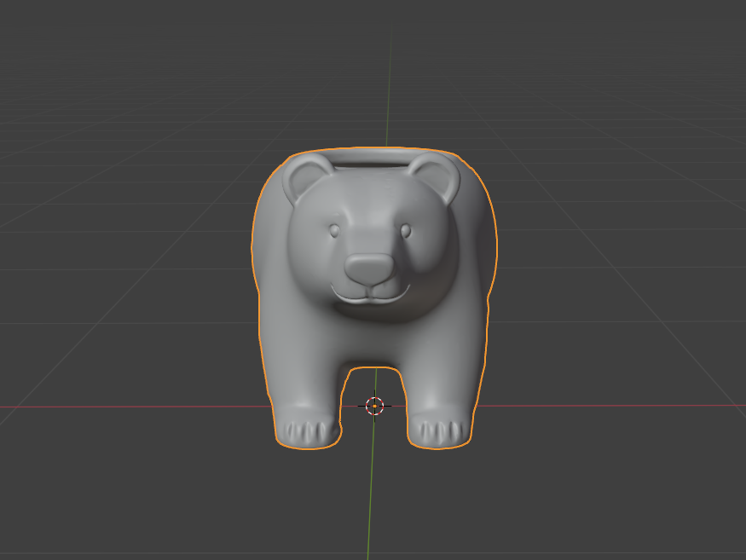Viewport: 746px width, 560px height.
Task: Select the bear's ear on viewer's left
Action: pos(306,177)
